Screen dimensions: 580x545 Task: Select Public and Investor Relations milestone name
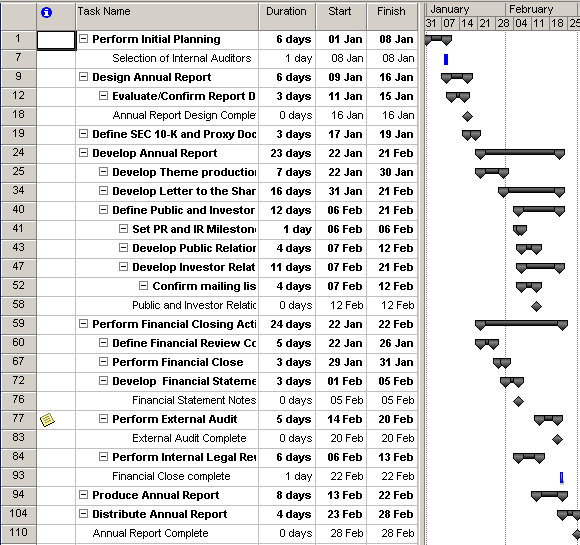[x=194, y=305]
